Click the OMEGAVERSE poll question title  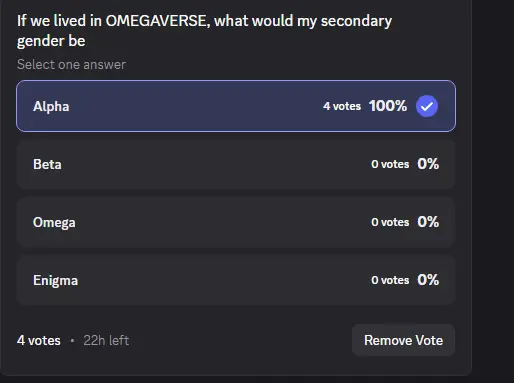click(204, 31)
